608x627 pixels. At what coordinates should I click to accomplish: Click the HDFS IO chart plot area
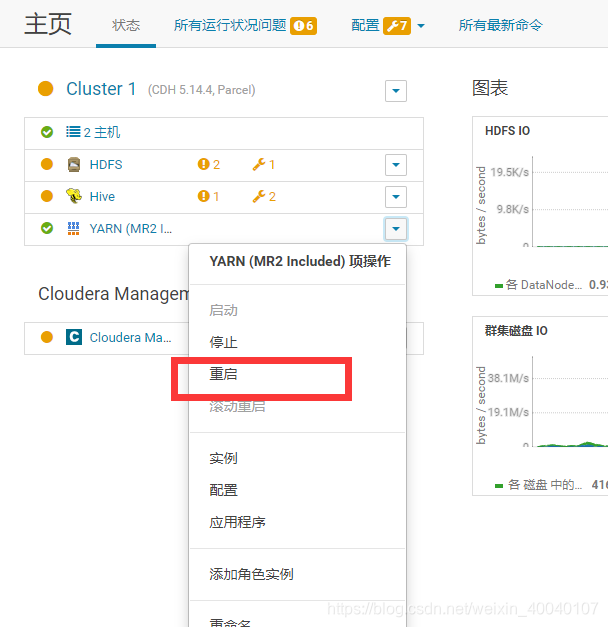click(570, 202)
